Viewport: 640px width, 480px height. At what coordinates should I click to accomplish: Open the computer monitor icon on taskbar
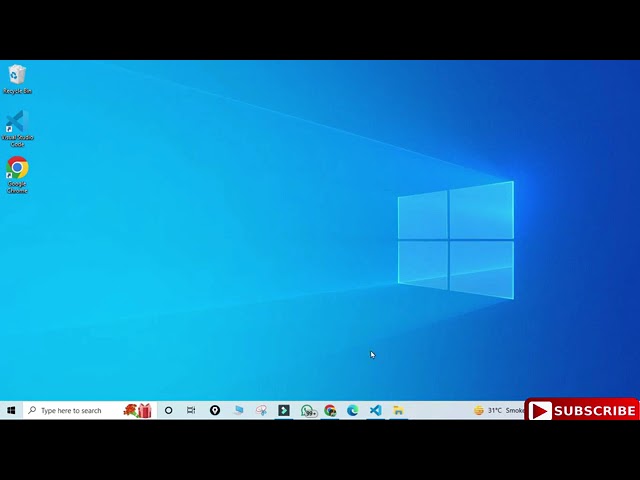pyautogui.click(x=238, y=410)
